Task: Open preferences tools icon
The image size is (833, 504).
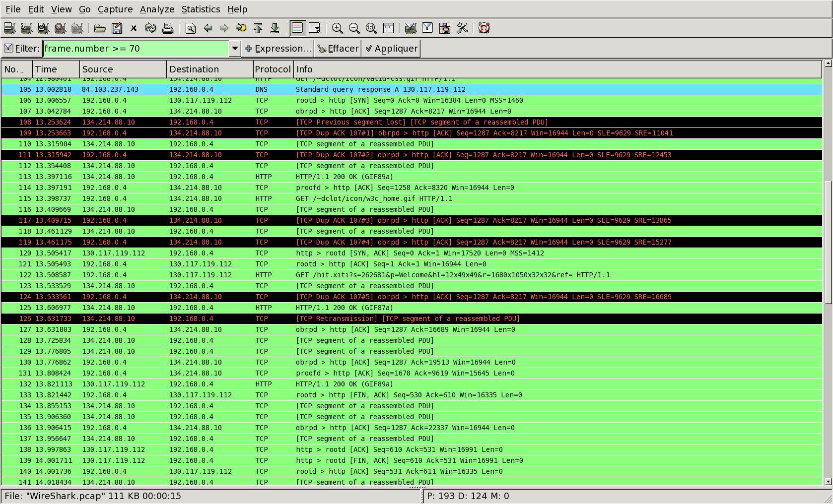Action: coord(462,28)
